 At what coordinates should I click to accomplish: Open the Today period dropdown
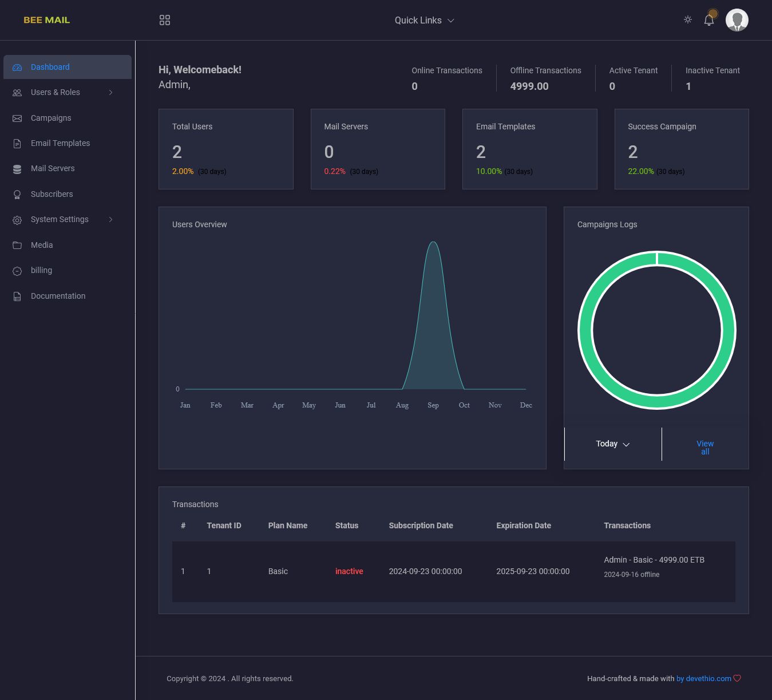(x=612, y=444)
